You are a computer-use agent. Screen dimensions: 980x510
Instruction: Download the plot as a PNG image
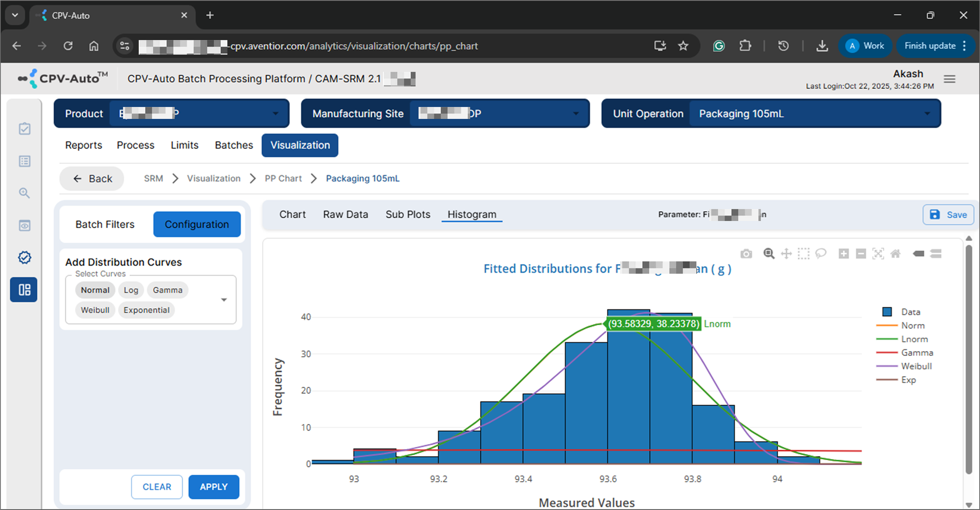coord(746,253)
